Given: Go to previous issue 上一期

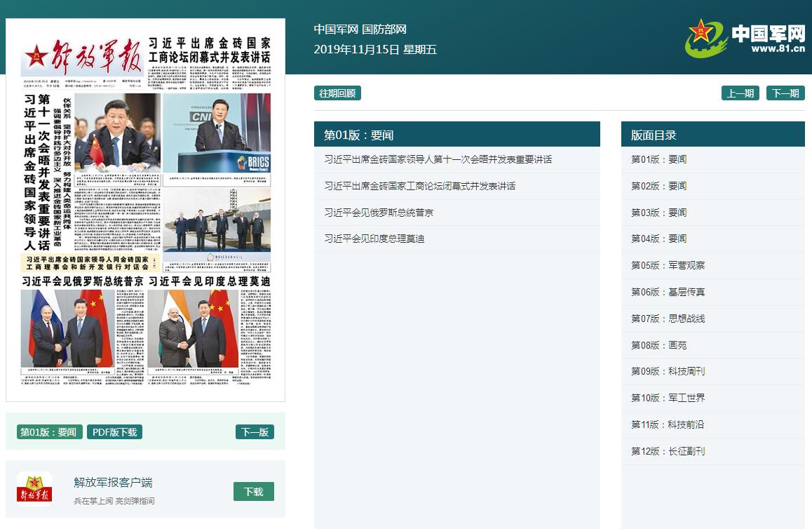Looking at the screenshot, I should 740,93.
